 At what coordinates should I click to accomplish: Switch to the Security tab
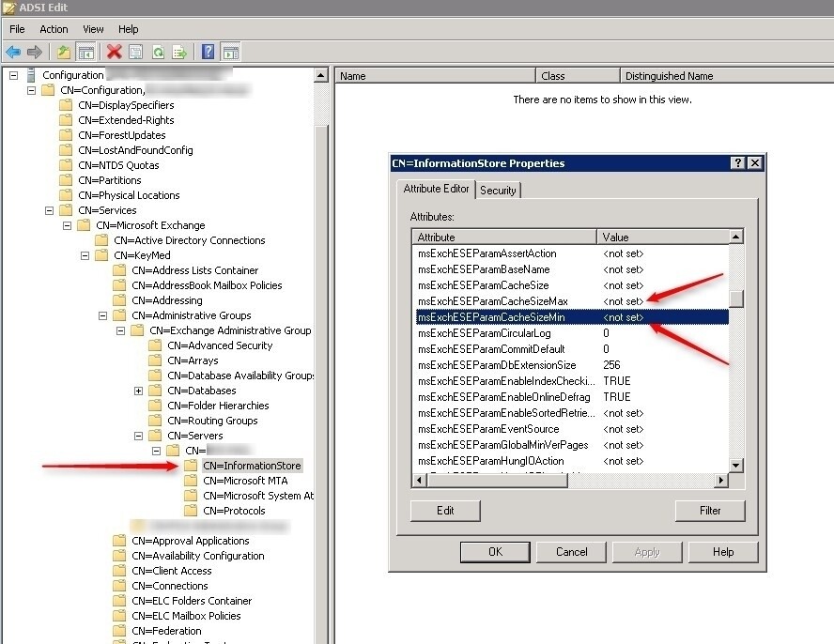[x=498, y=190]
